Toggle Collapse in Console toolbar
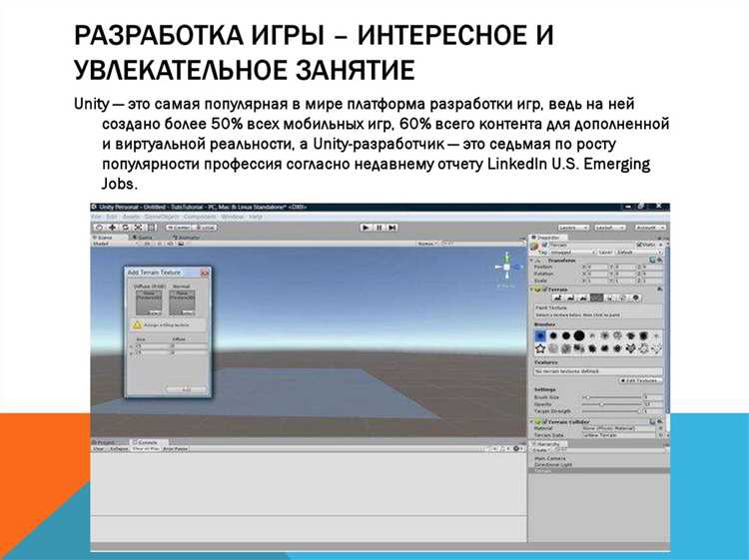 click(x=119, y=449)
